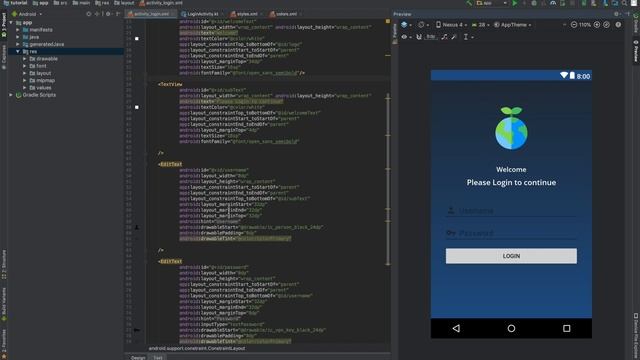Image resolution: width=640 pixels, height=360 pixels.
Task: Click the ConstraintLayout breadcrumb below the editor
Action: [197, 348]
